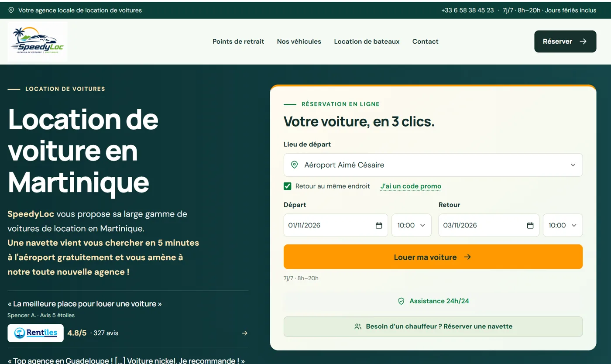
Task: Click the people icon beside Besoin d'un chauffeur
Action: [x=358, y=326]
